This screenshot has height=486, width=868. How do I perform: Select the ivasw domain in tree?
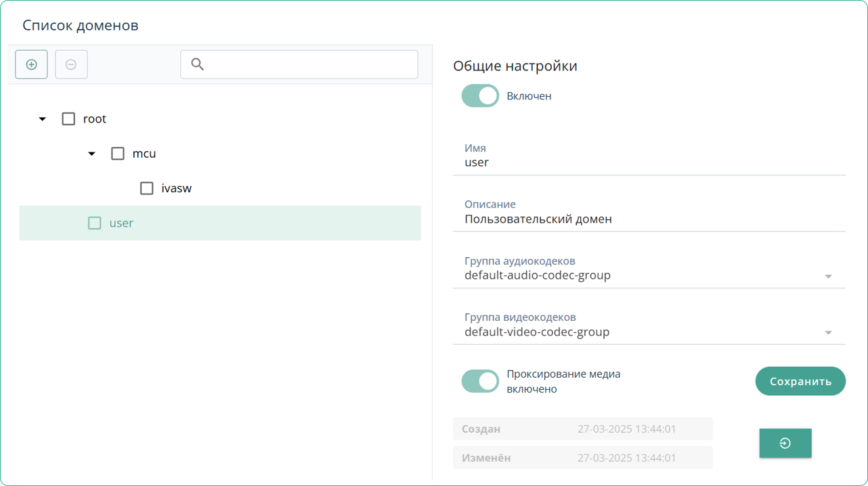[x=177, y=188]
